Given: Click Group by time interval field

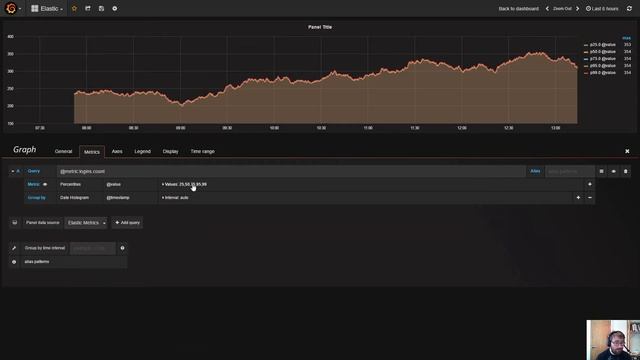Looking at the screenshot, I should (x=92, y=248).
